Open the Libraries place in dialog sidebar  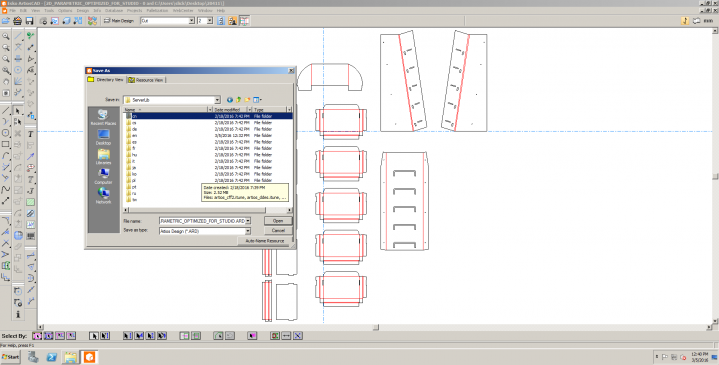(103, 157)
